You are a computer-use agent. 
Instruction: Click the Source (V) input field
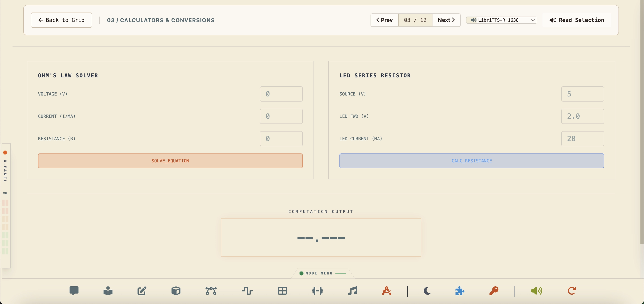[x=583, y=94]
